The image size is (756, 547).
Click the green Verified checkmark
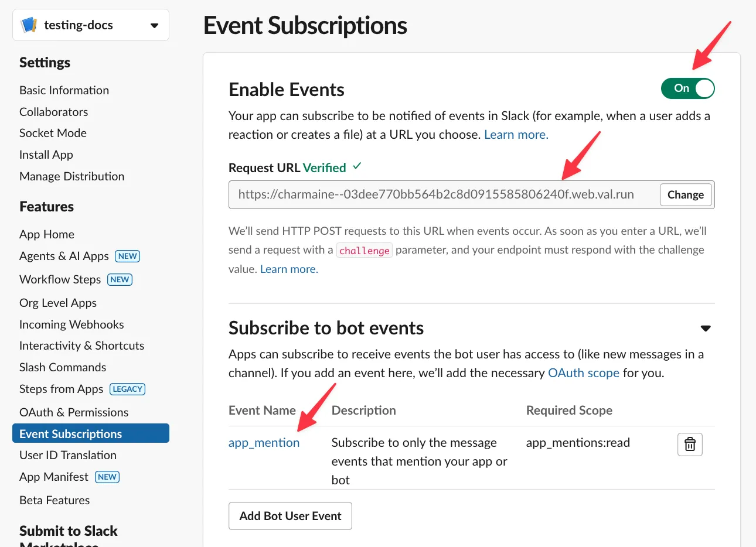point(358,167)
